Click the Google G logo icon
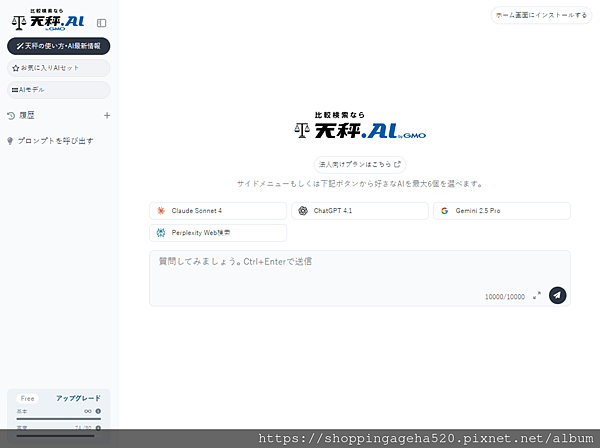The height and width of the screenshot is (448, 600). [x=445, y=211]
